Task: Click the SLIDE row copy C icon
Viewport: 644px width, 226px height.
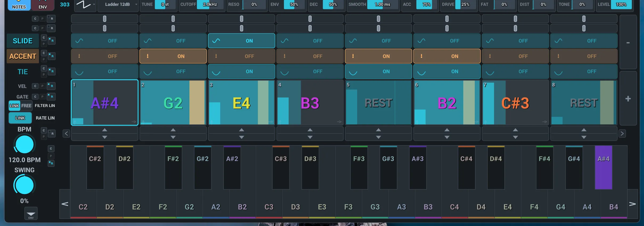Action: point(44,38)
